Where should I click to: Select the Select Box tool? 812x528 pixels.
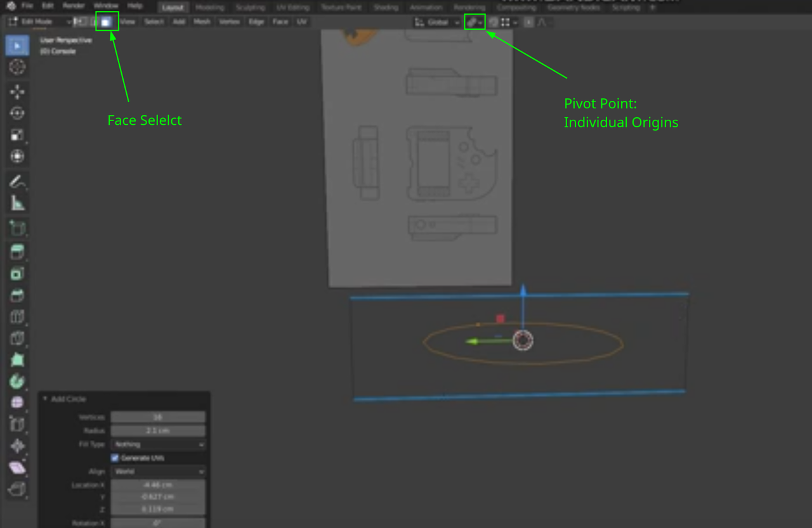[x=17, y=46]
